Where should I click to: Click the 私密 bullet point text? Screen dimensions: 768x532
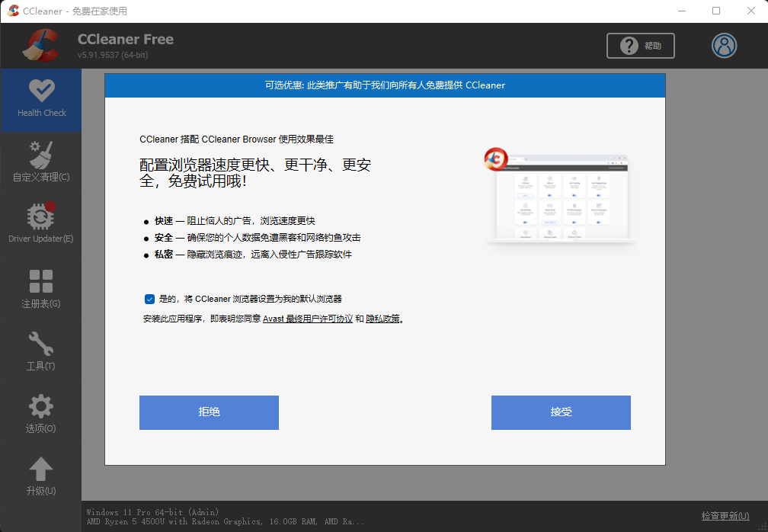tap(253, 255)
